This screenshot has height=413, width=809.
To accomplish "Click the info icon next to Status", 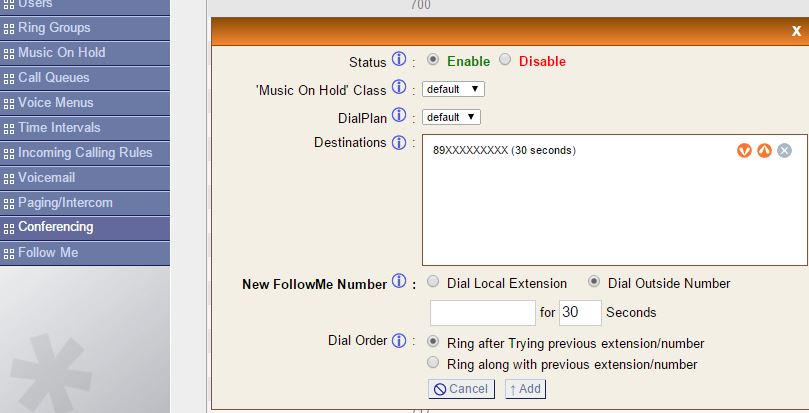I will pos(398,60).
